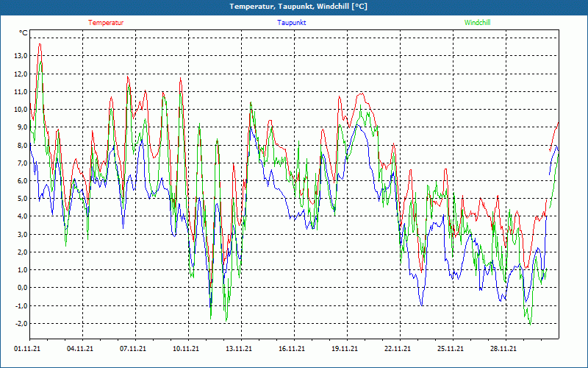Click the 25.11.21 date label

[451, 349]
